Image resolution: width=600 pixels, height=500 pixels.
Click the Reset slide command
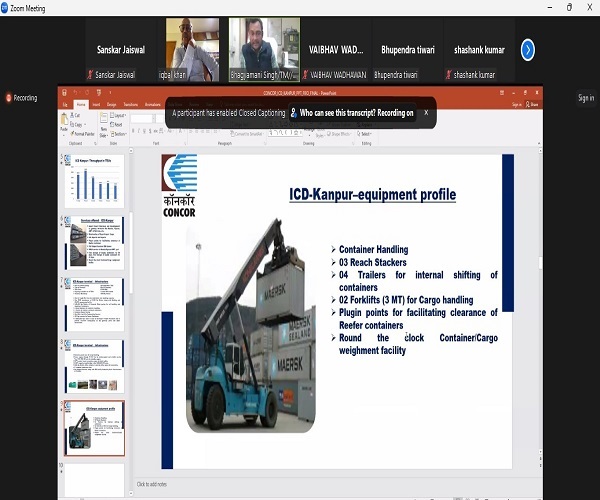tap(116, 124)
